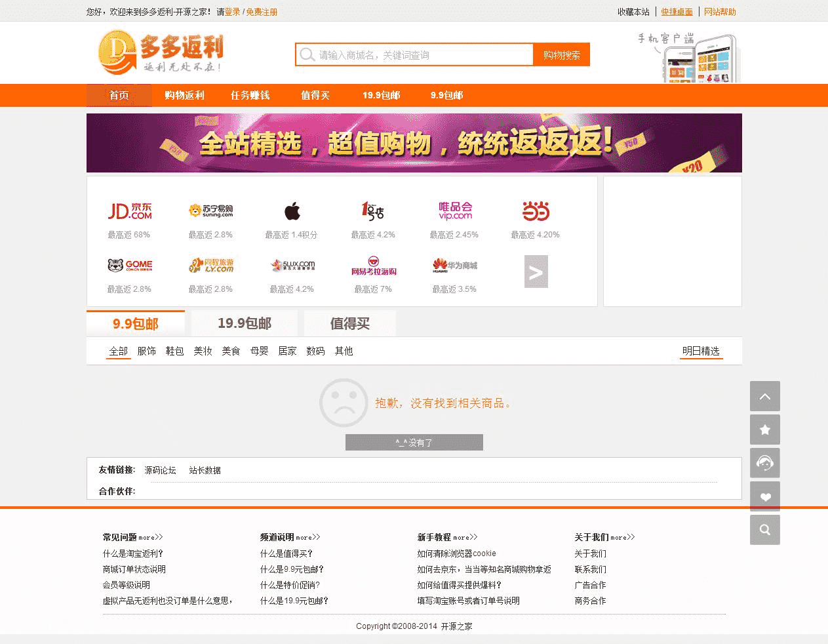Open 联系我们 footer link
828x644 pixels.
(591, 569)
